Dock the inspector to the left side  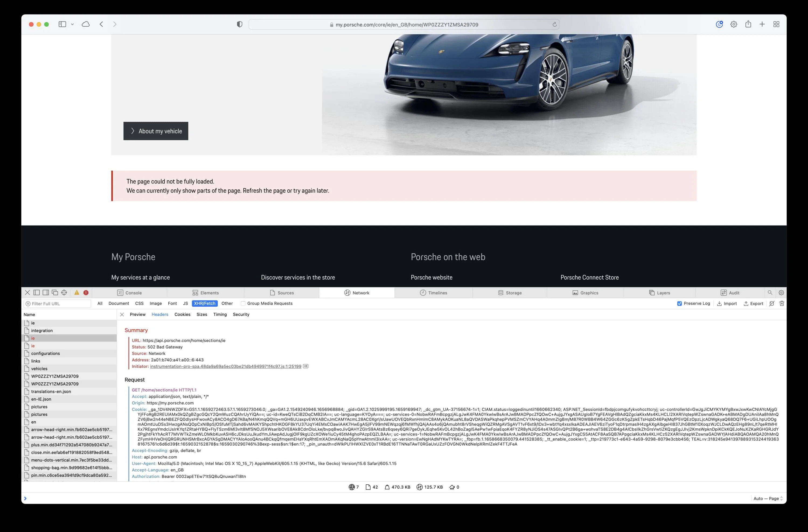point(37,293)
